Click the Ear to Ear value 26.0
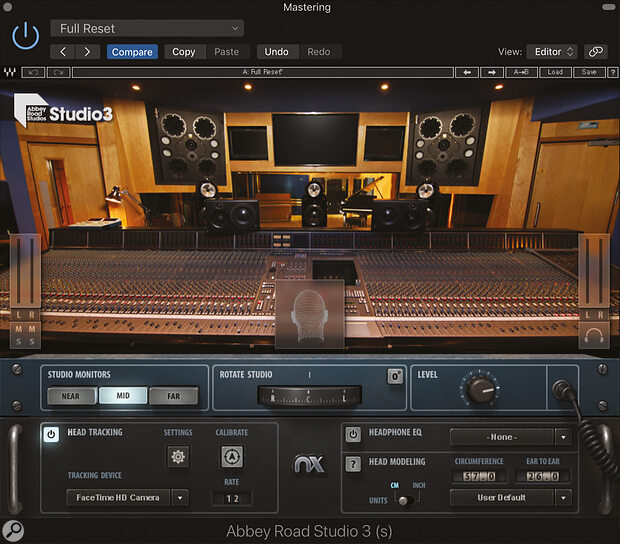 pos(543,476)
